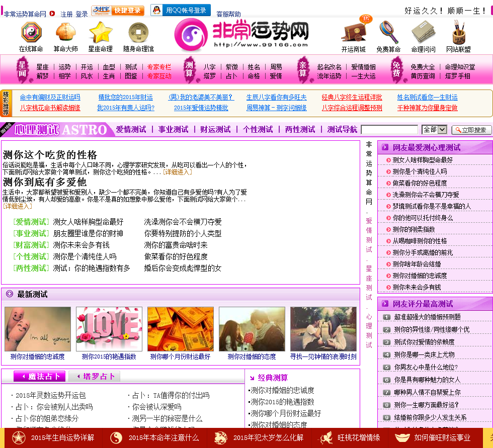Open ranked item 则你一生哪方面最好运?
493x448 pixels.
[x=427, y=405]
